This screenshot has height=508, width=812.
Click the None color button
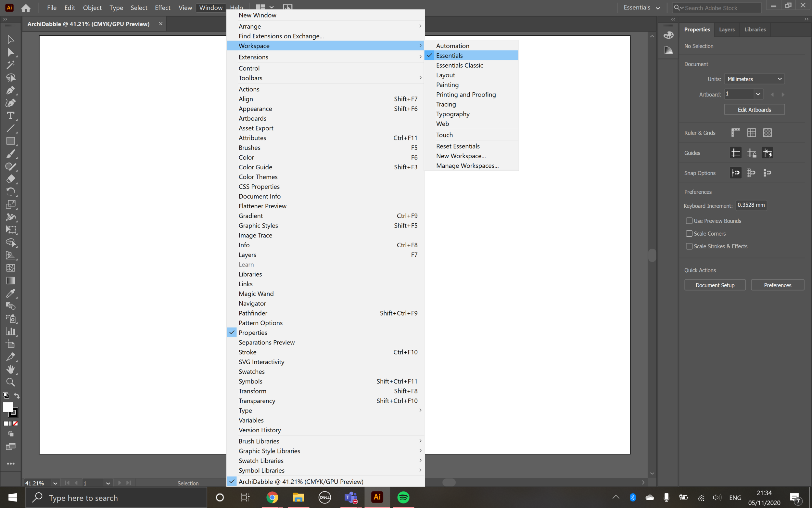16,423
